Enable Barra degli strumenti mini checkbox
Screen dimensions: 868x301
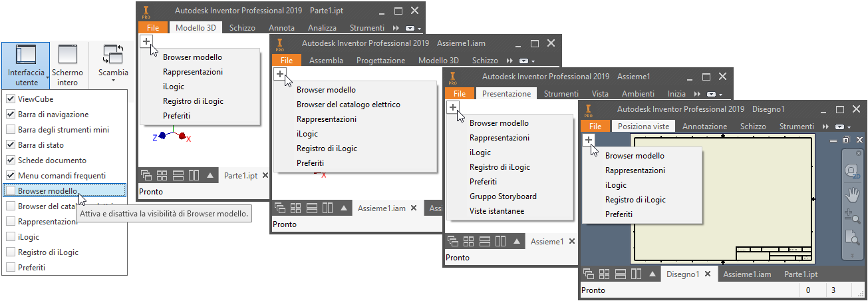point(10,130)
